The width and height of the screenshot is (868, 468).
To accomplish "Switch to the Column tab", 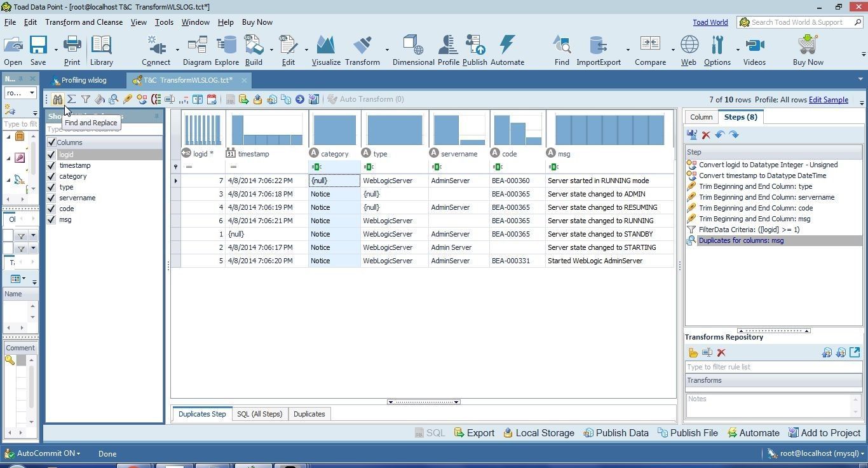I will (701, 117).
